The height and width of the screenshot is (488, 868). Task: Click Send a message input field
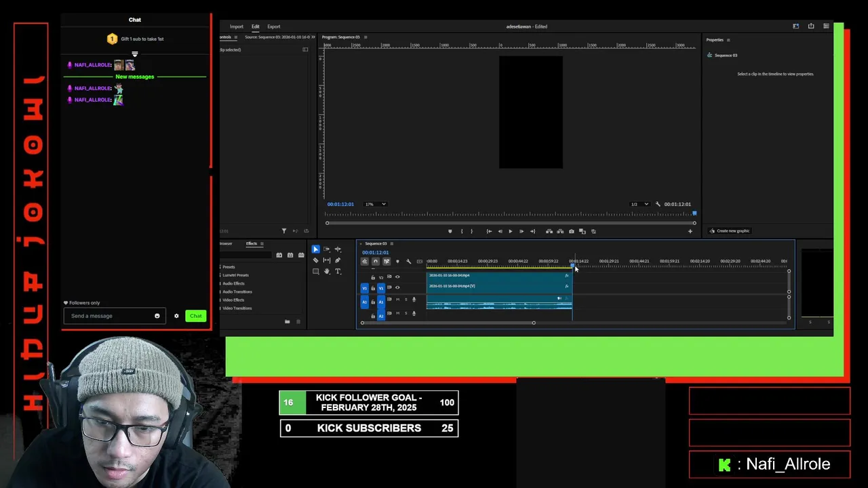point(115,316)
